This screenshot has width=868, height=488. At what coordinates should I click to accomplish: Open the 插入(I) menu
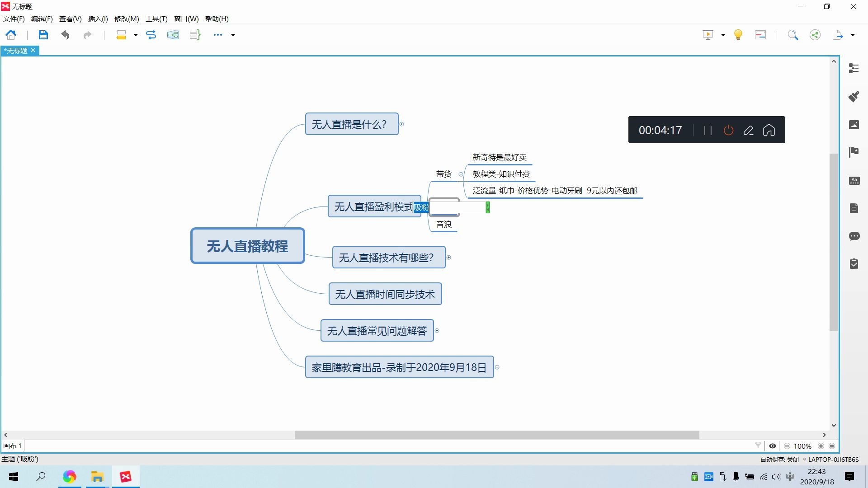[x=98, y=19]
